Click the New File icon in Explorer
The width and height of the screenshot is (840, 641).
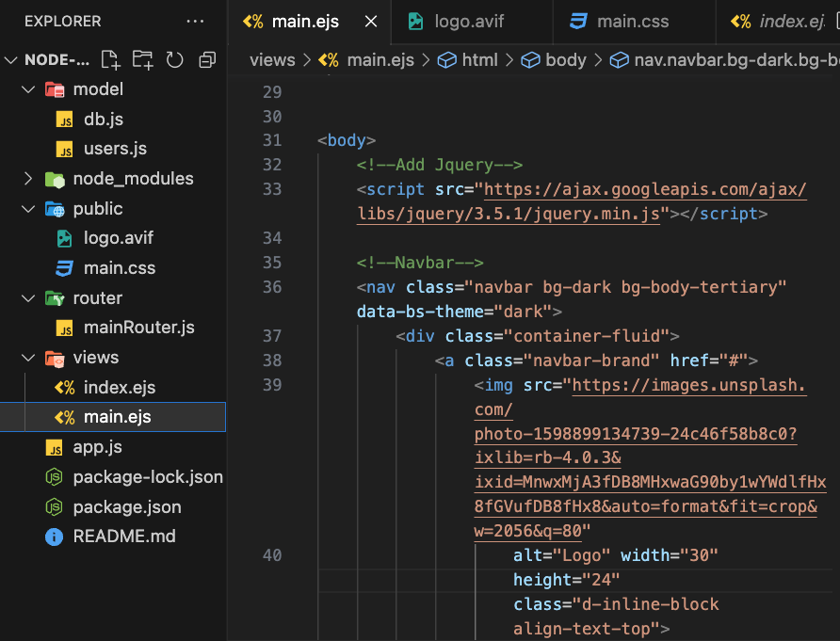click(x=110, y=60)
